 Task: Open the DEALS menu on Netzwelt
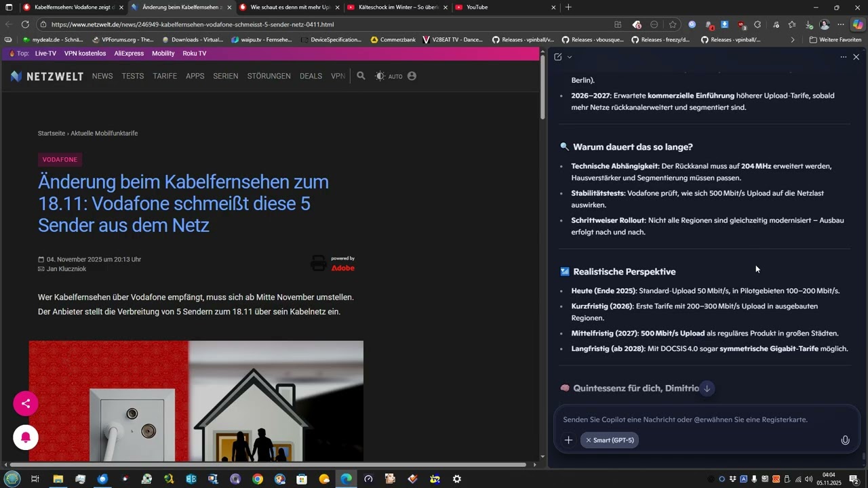point(311,76)
